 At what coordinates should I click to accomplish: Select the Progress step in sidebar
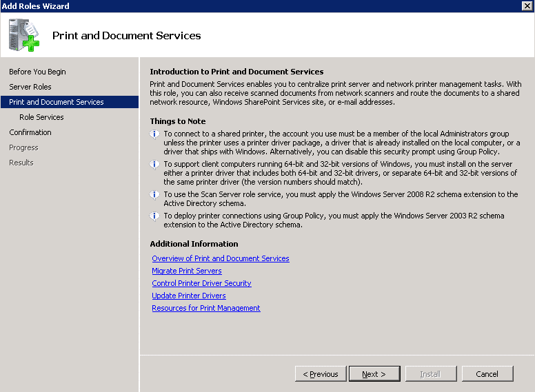point(23,147)
